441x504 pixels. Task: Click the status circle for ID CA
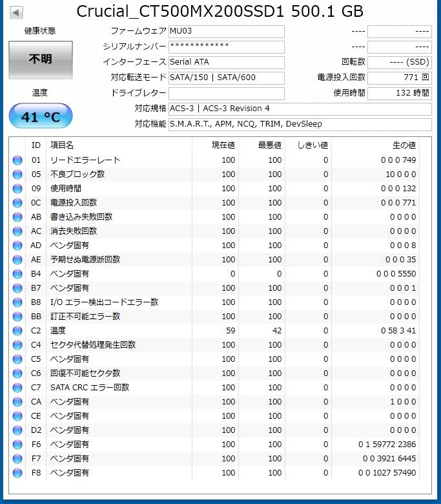coord(17,402)
